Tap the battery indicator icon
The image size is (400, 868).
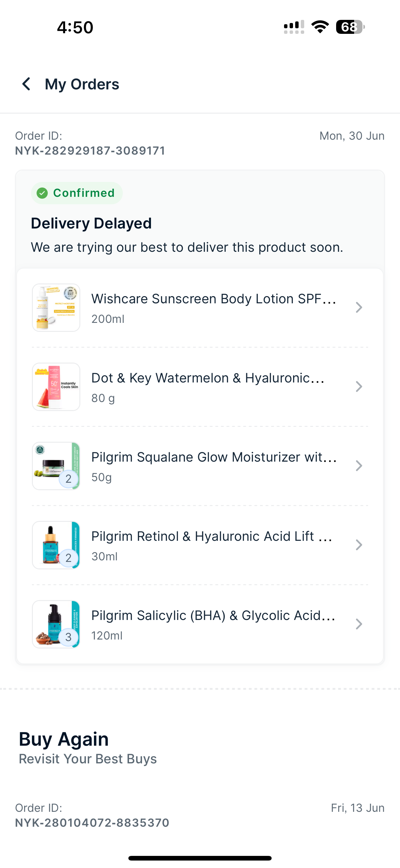(x=350, y=27)
